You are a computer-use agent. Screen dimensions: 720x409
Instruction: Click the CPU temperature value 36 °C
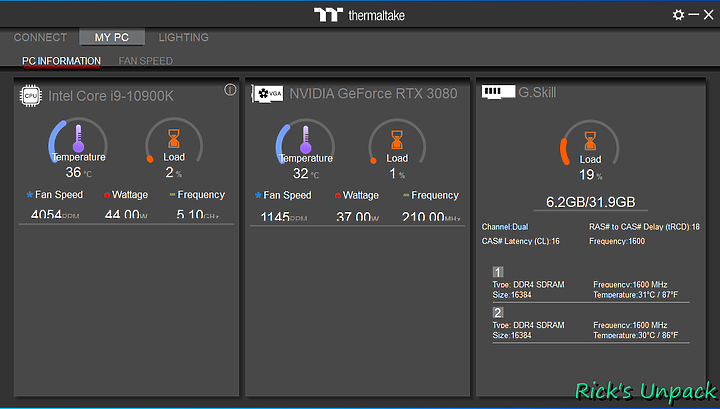[x=79, y=173]
